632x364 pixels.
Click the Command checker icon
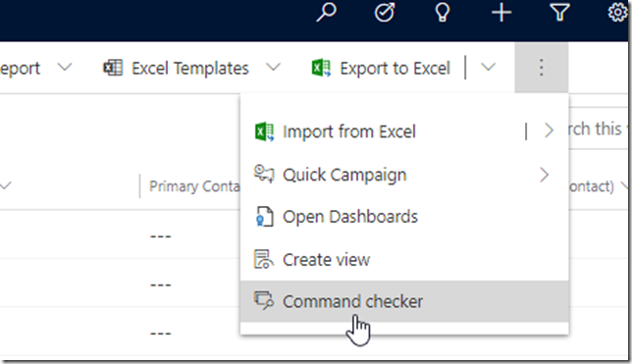coord(264,300)
